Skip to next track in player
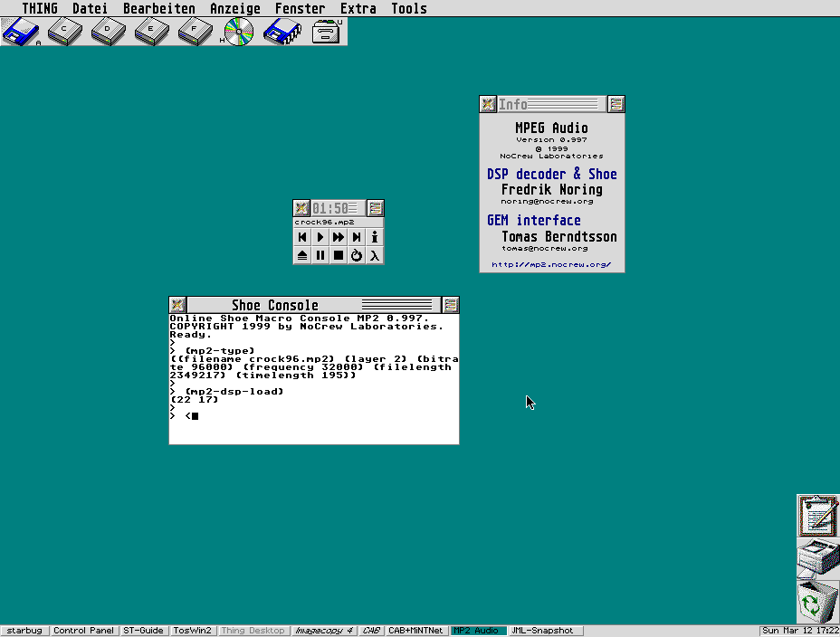Image resolution: width=840 pixels, height=637 pixels. [357, 237]
